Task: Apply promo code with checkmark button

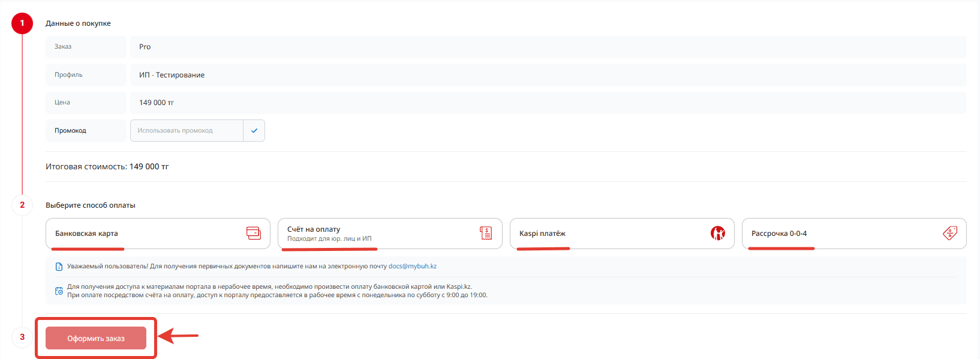Action: click(x=254, y=131)
